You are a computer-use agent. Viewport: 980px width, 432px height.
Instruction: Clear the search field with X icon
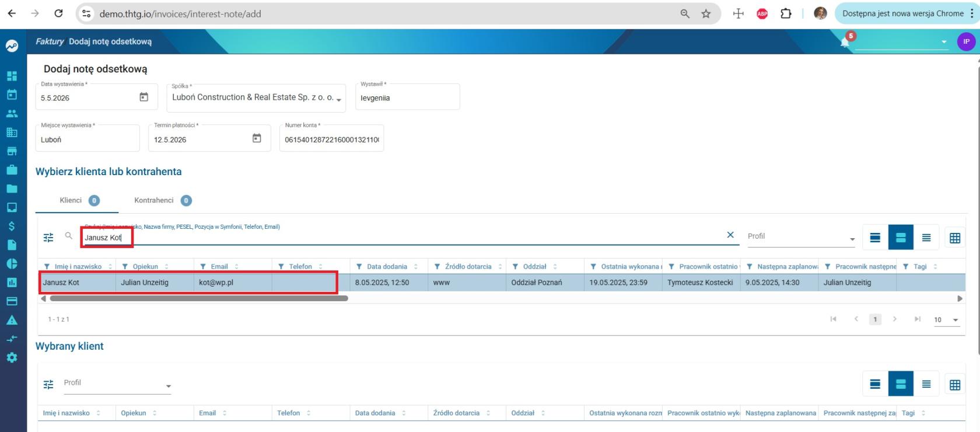(x=730, y=235)
